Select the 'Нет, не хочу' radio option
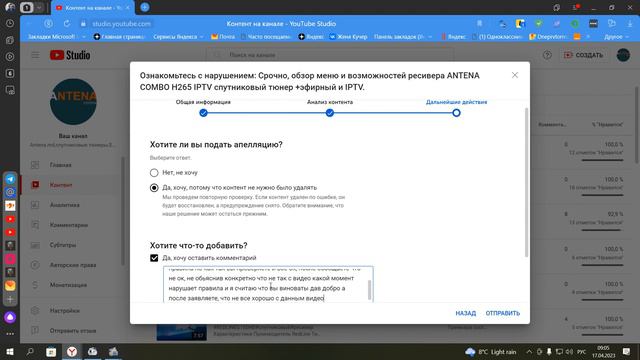Viewport: 640px width, 360px height. click(154, 173)
